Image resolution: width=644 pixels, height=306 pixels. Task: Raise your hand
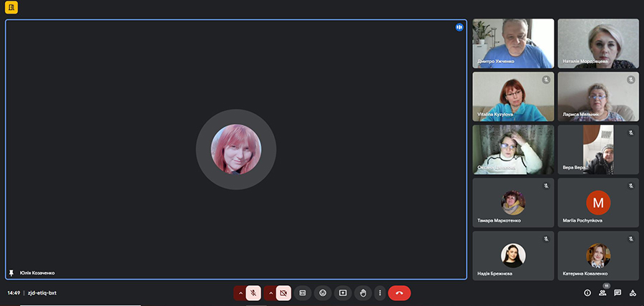(363, 292)
